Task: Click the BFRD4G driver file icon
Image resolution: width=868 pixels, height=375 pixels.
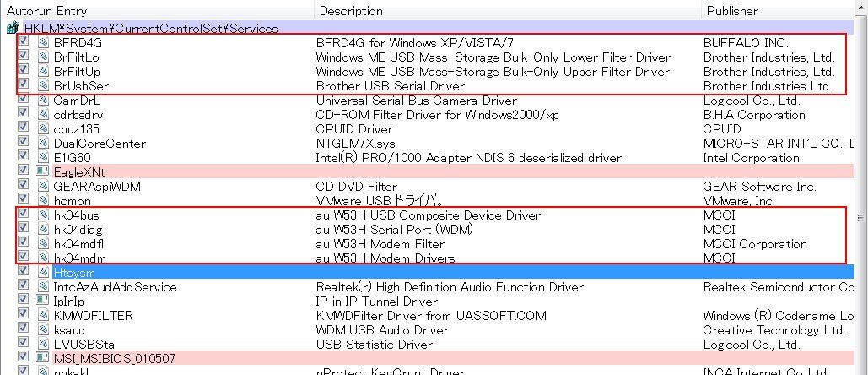Action: [43, 42]
